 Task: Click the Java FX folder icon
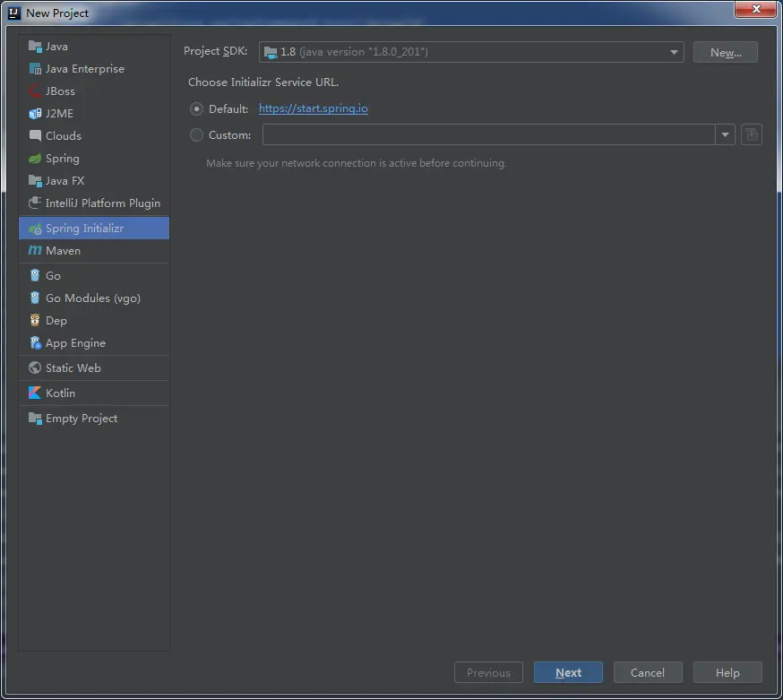pyautogui.click(x=35, y=180)
